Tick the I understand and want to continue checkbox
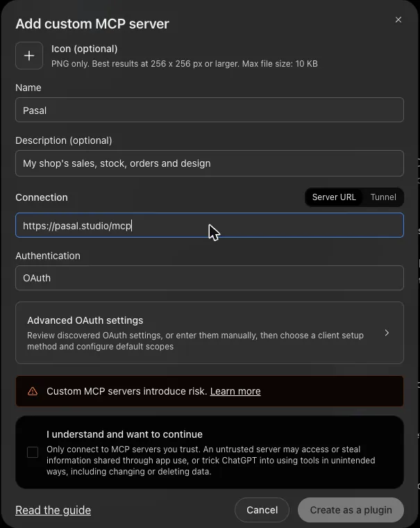 (x=33, y=452)
